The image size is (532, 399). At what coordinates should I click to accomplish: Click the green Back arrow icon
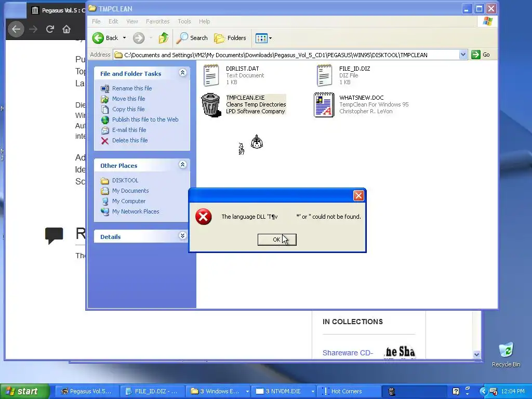[98, 38]
